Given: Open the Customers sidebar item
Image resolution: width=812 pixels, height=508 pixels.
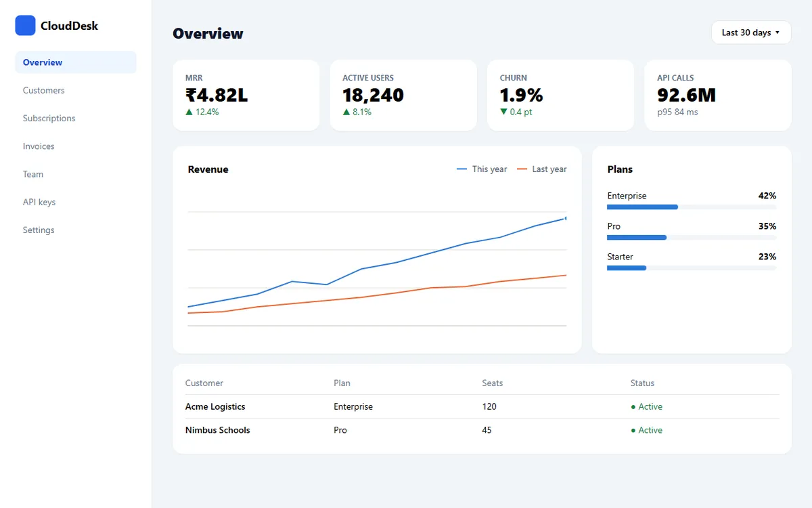Looking at the screenshot, I should pos(76,90).
